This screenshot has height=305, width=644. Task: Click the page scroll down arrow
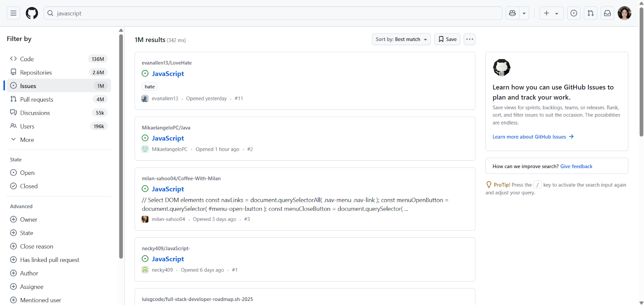point(642,303)
